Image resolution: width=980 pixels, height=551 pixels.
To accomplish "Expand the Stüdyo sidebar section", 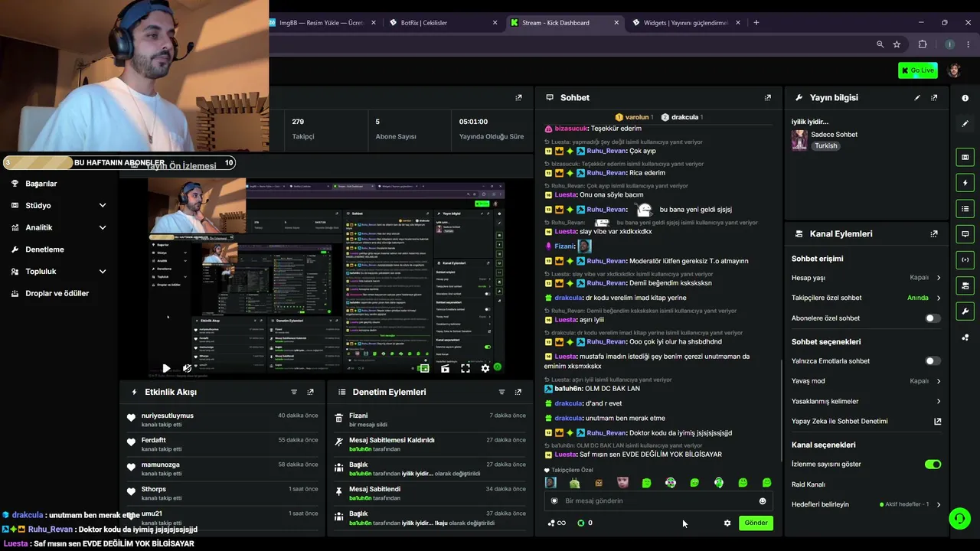I will (59, 206).
